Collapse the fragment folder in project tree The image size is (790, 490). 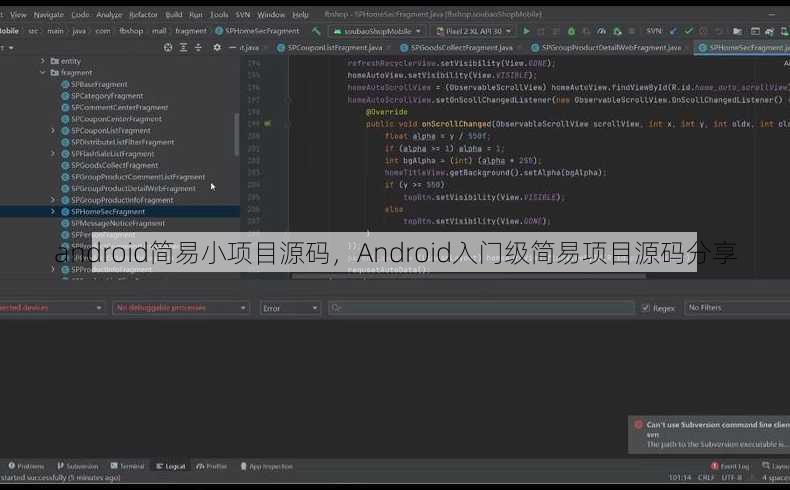coord(43,73)
